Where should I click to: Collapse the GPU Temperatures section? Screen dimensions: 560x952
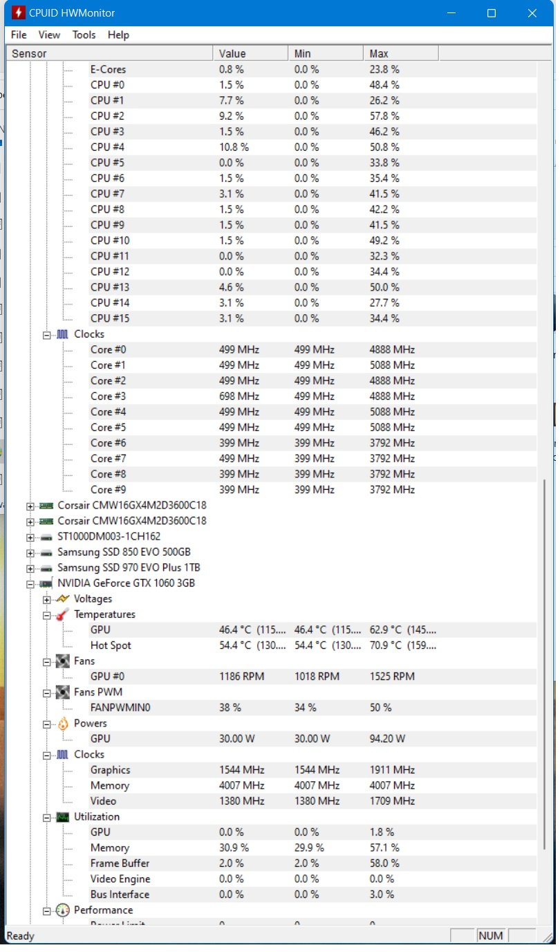pos(47,614)
